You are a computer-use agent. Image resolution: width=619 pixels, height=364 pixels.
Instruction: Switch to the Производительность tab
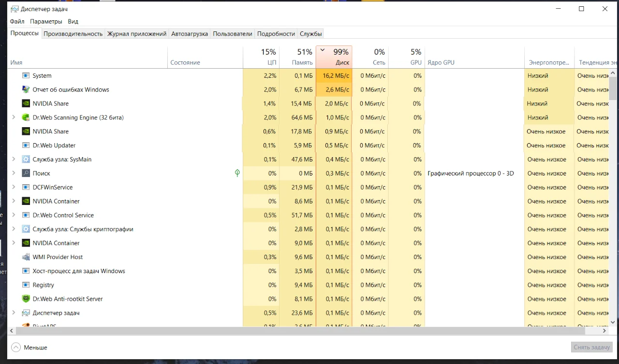pyautogui.click(x=73, y=34)
